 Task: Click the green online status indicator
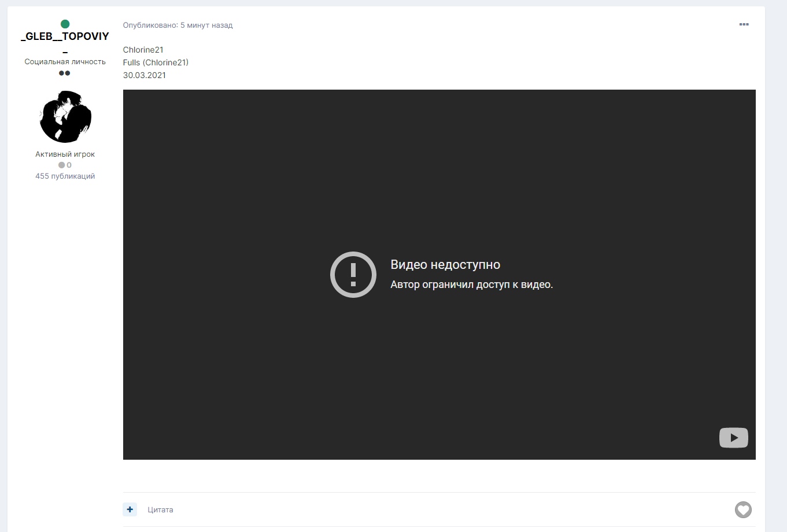65,24
